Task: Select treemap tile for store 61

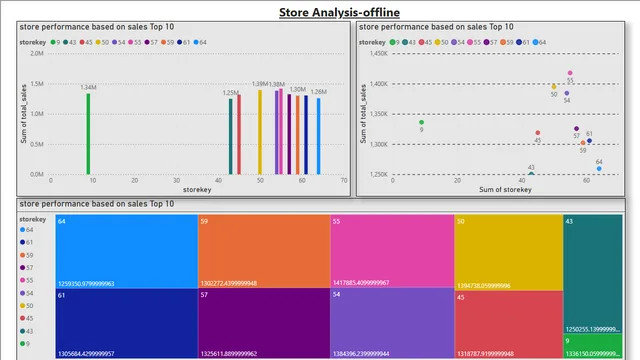Action: 127,324
